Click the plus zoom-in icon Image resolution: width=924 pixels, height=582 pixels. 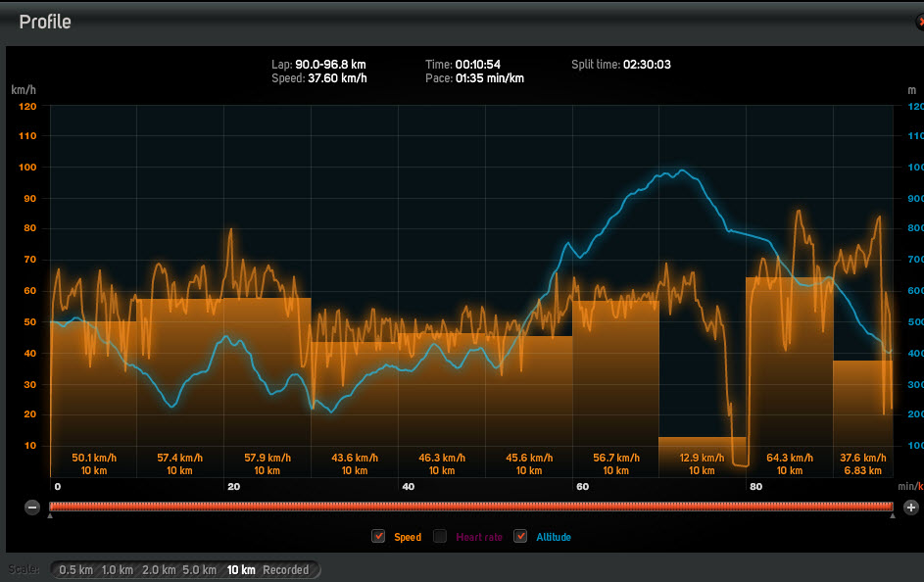point(911,508)
